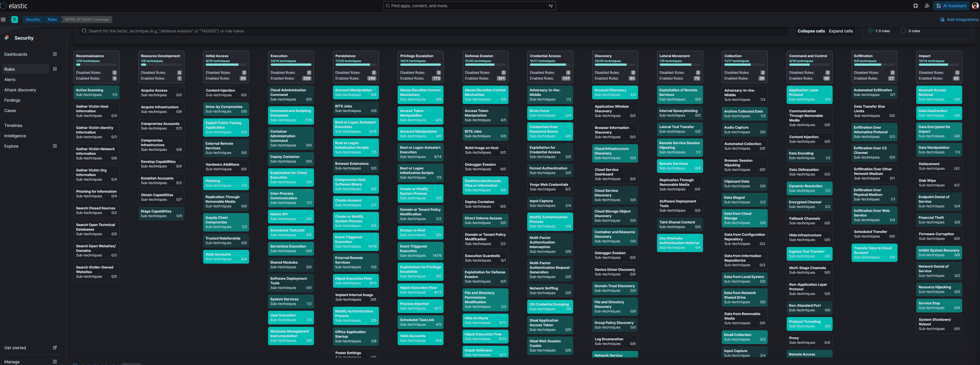980x365 pixels.
Task: Open the user avatar profile menu
Action: tap(975, 6)
